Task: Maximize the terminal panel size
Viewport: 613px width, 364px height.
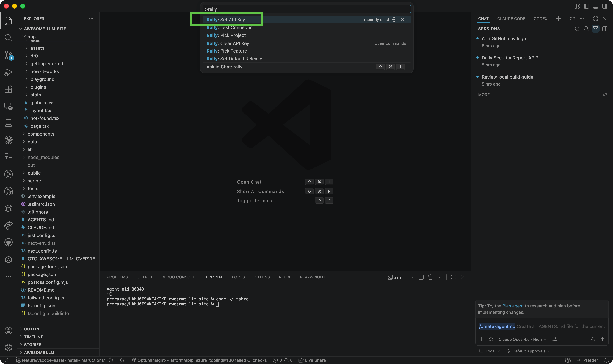Action: [453, 277]
